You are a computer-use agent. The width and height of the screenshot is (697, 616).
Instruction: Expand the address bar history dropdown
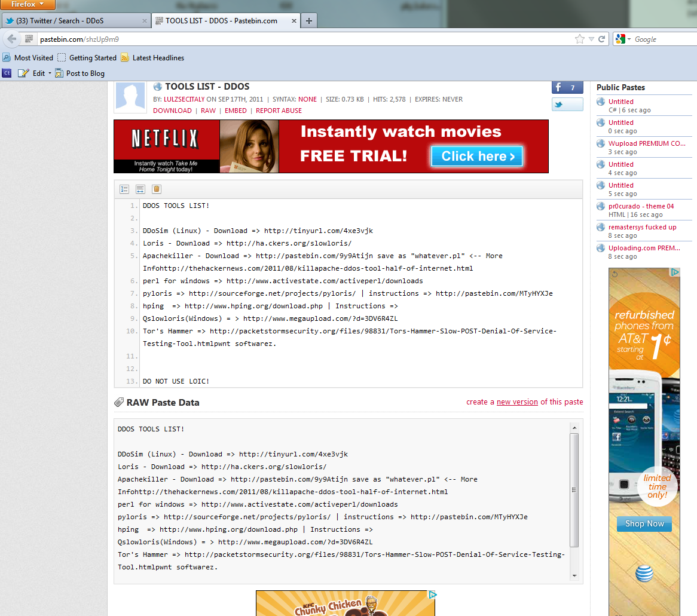[591, 39]
